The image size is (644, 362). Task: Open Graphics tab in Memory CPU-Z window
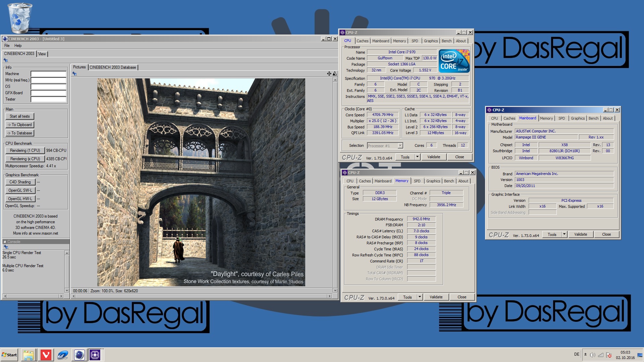click(433, 181)
